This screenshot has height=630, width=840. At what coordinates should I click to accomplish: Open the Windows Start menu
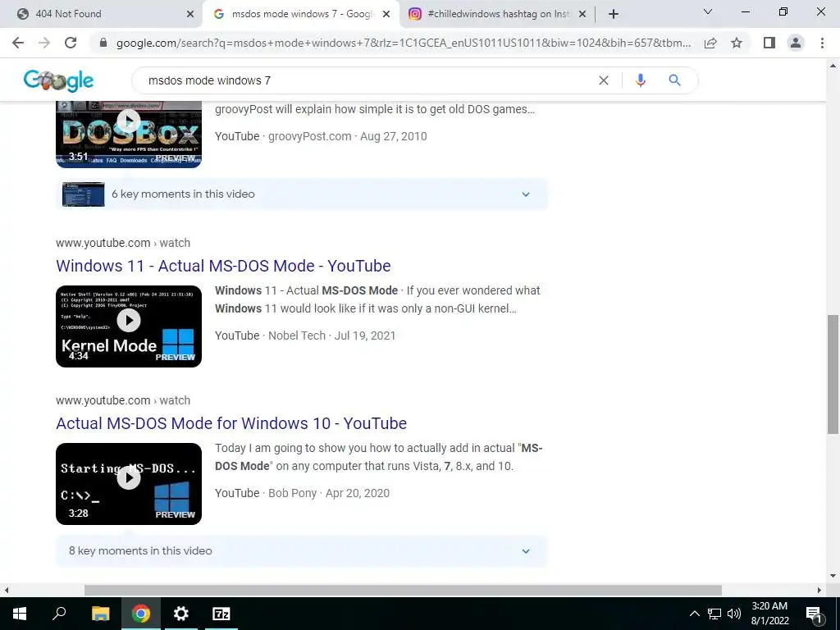20,614
